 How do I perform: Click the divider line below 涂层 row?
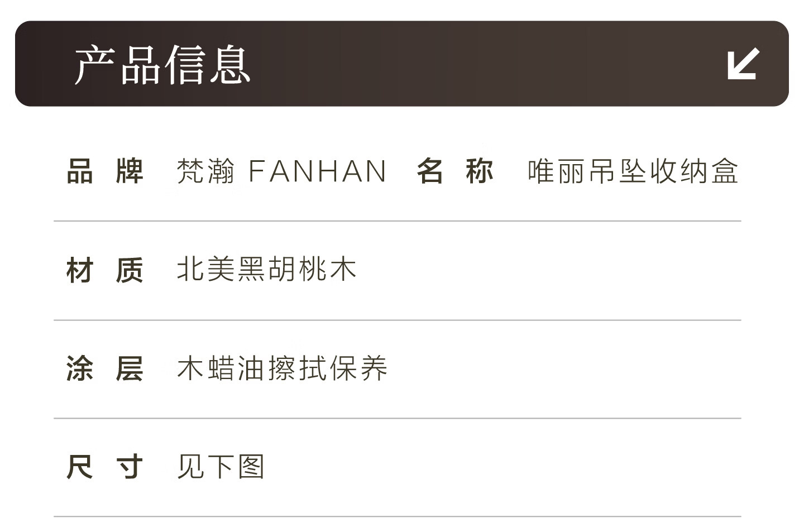(x=397, y=418)
